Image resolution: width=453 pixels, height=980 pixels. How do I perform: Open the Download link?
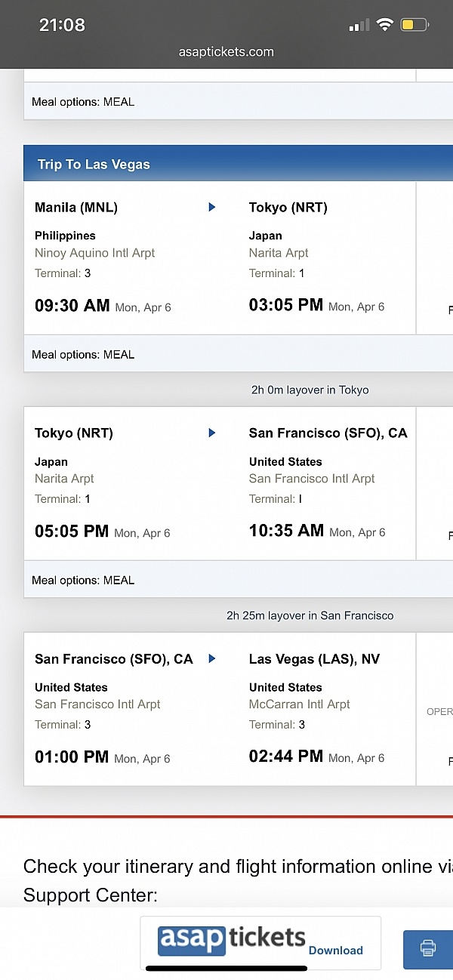(335, 951)
